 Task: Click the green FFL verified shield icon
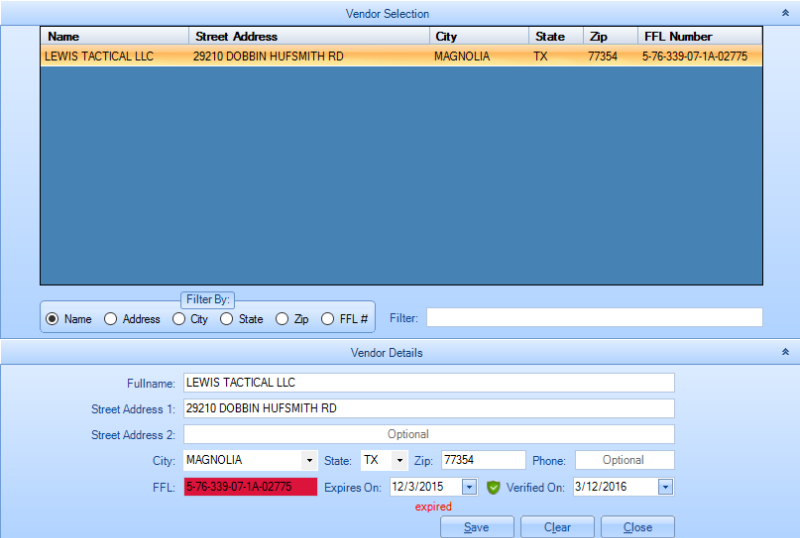pyautogui.click(x=493, y=487)
